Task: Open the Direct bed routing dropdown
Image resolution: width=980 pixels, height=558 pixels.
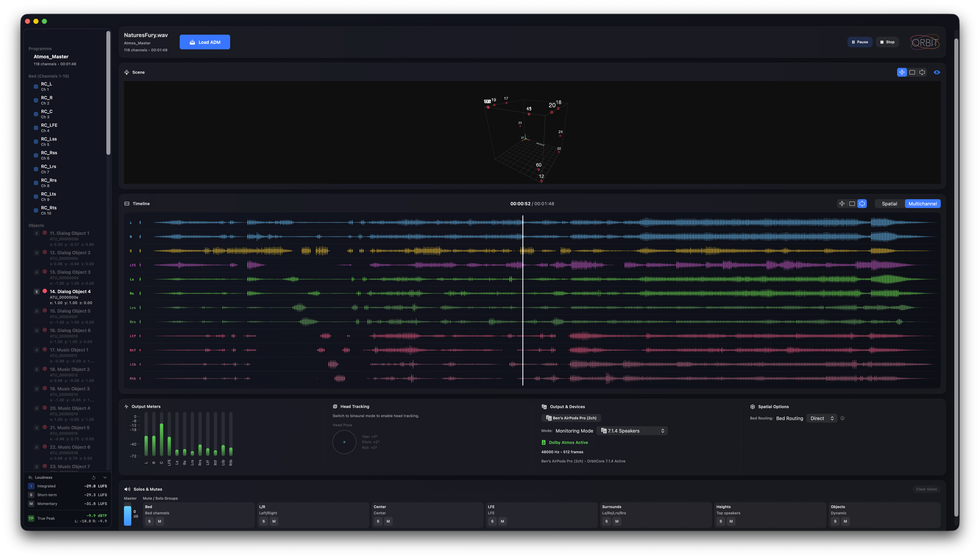Action: (x=821, y=418)
